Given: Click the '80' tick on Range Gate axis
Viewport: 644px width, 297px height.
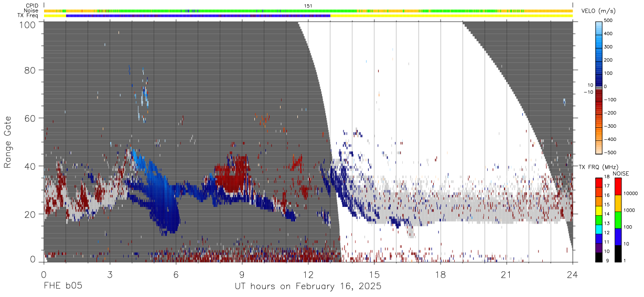Looking at the screenshot, I should (x=30, y=70).
